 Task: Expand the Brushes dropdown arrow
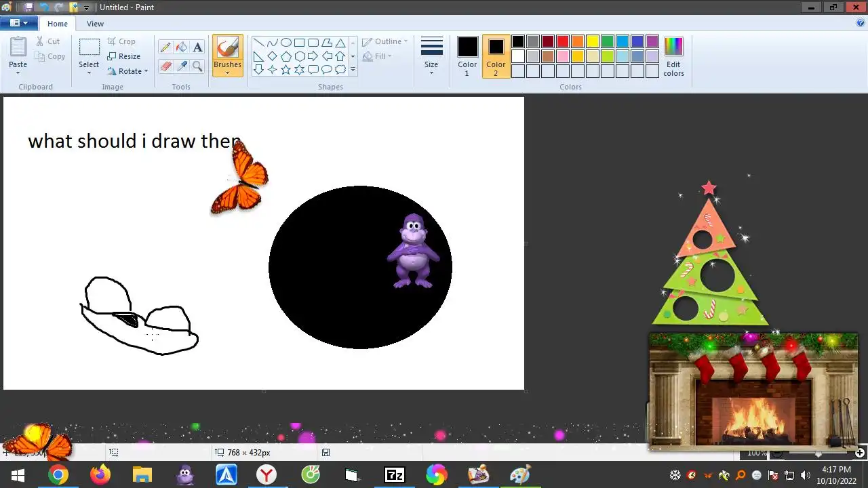tap(227, 73)
